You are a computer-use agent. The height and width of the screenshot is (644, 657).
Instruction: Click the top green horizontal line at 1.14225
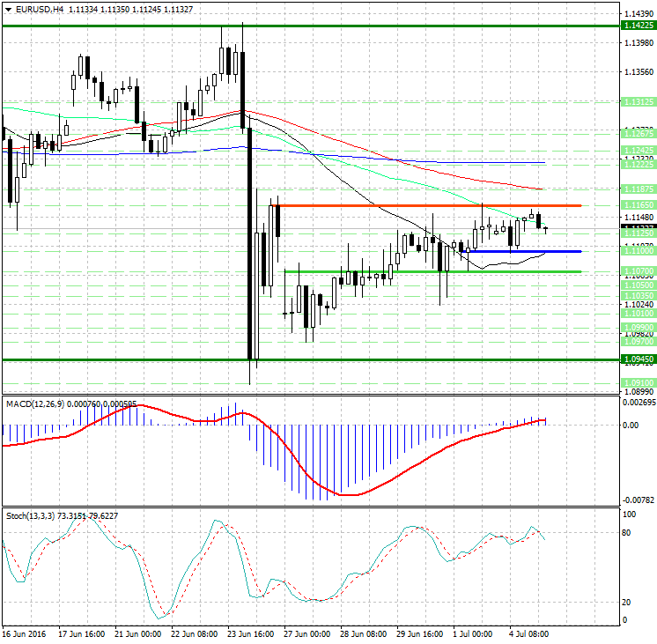(x=308, y=26)
